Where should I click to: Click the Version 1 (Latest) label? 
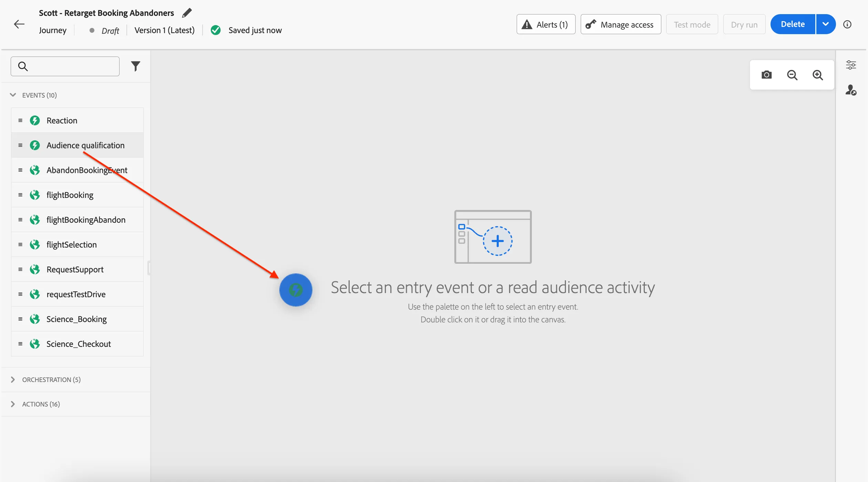tap(164, 30)
